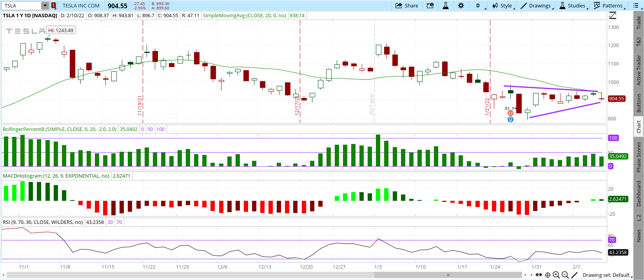Viewport: 644px width, 280px height.
Task: Open the Style menu
Action: [503, 5]
